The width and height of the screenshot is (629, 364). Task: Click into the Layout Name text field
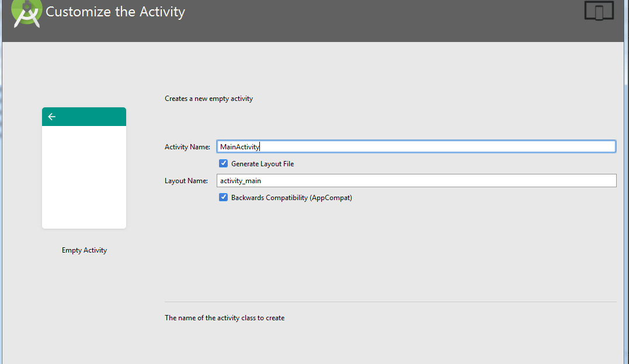tap(416, 181)
